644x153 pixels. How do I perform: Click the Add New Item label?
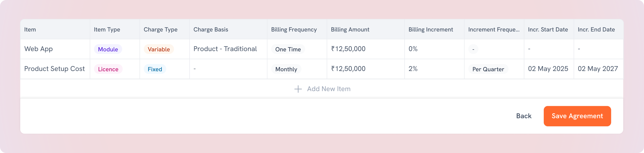point(328,89)
